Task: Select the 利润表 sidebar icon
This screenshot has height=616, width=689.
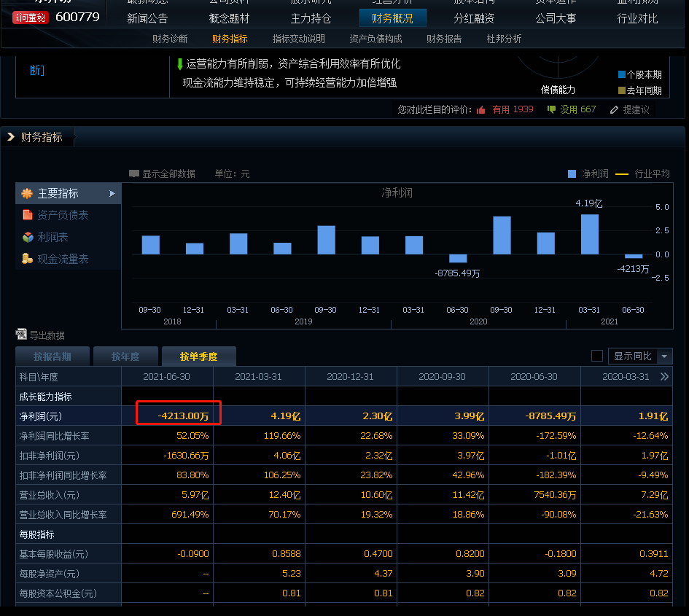Action: click(x=28, y=237)
